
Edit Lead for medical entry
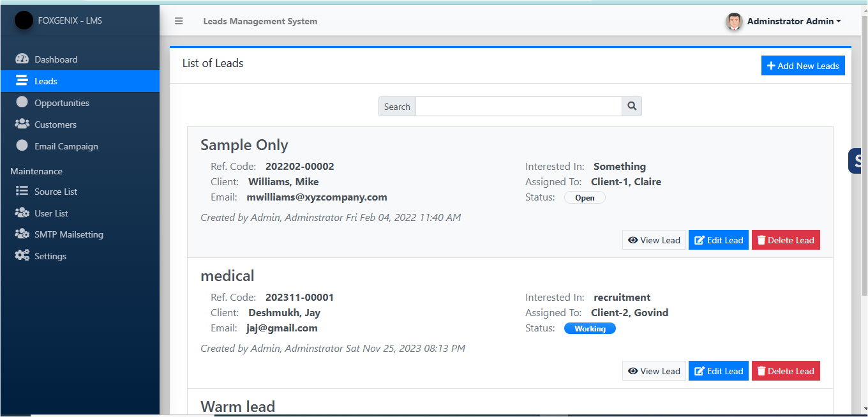(719, 371)
